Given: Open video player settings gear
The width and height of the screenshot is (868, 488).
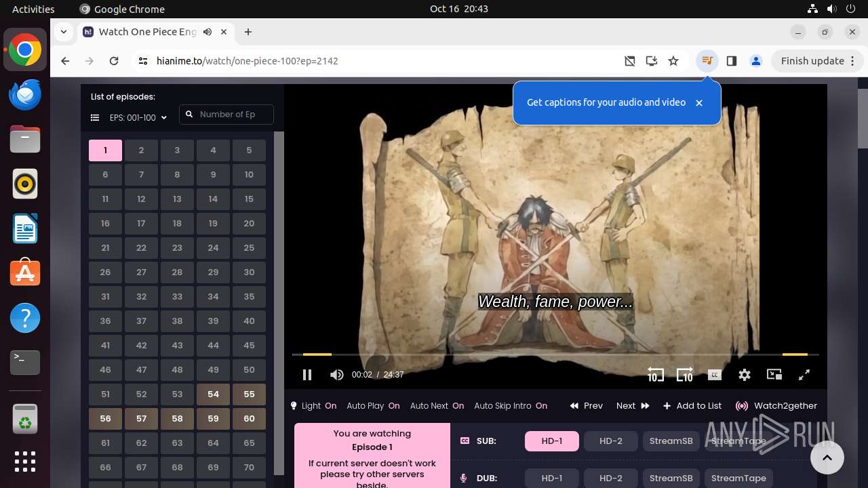Looking at the screenshot, I should [745, 375].
